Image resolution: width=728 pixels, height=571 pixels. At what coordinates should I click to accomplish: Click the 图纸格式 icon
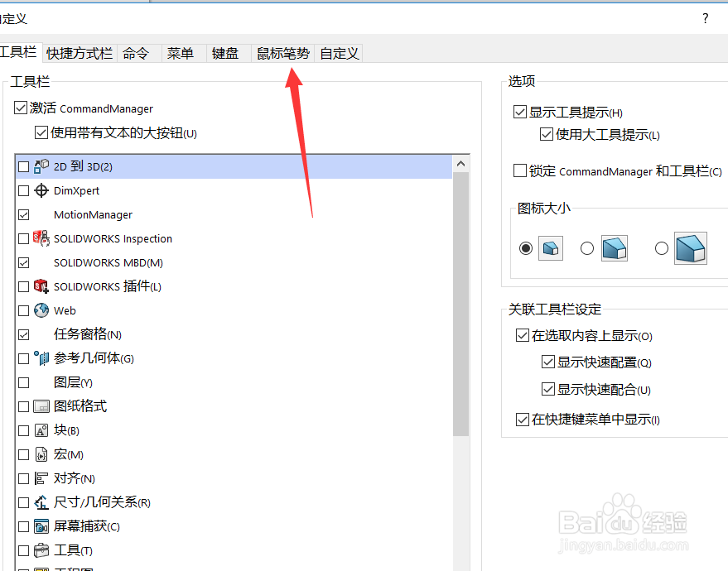click(x=41, y=406)
